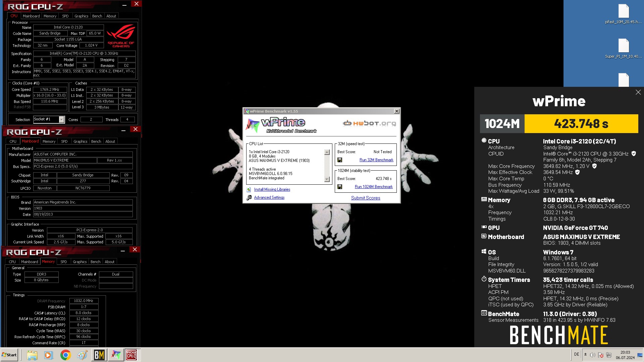
Task: Switch to BenchMate taskbar icon
Action: (99, 355)
